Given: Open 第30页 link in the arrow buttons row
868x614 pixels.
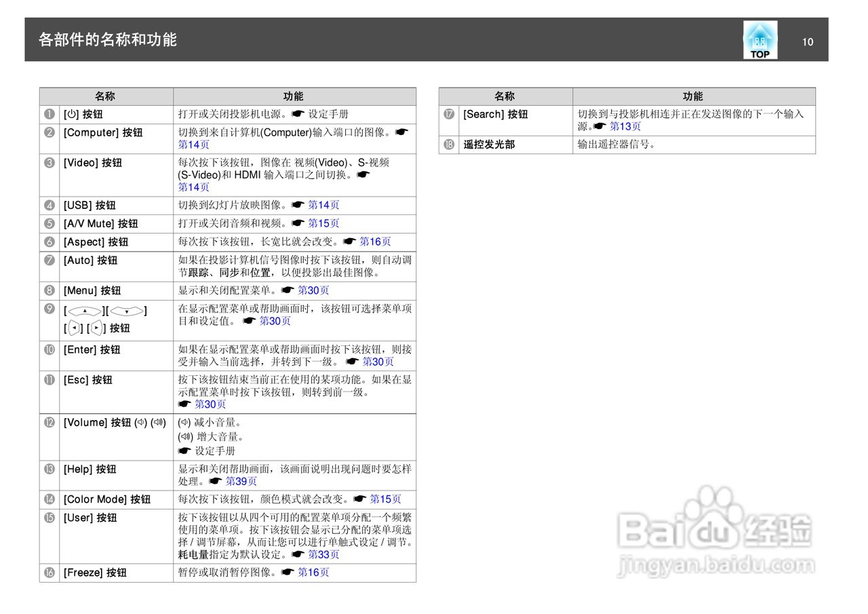Looking at the screenshot, I should pos(275,321).
